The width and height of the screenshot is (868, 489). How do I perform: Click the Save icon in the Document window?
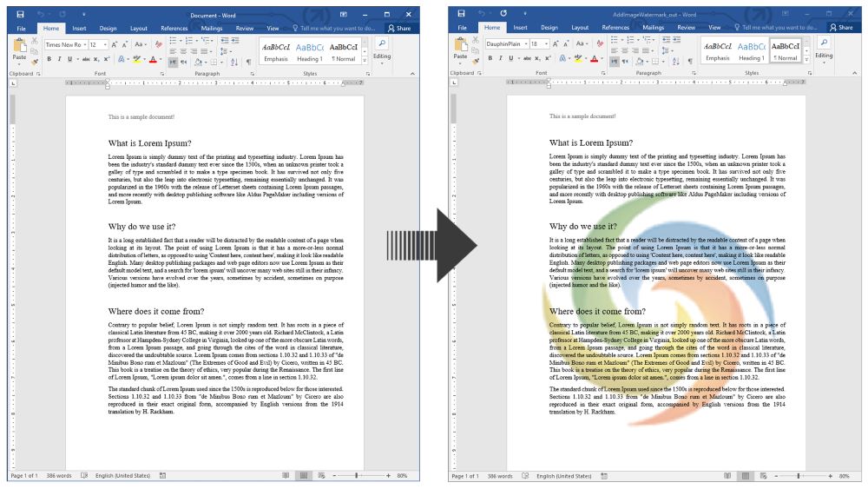(x=20, y=15)
